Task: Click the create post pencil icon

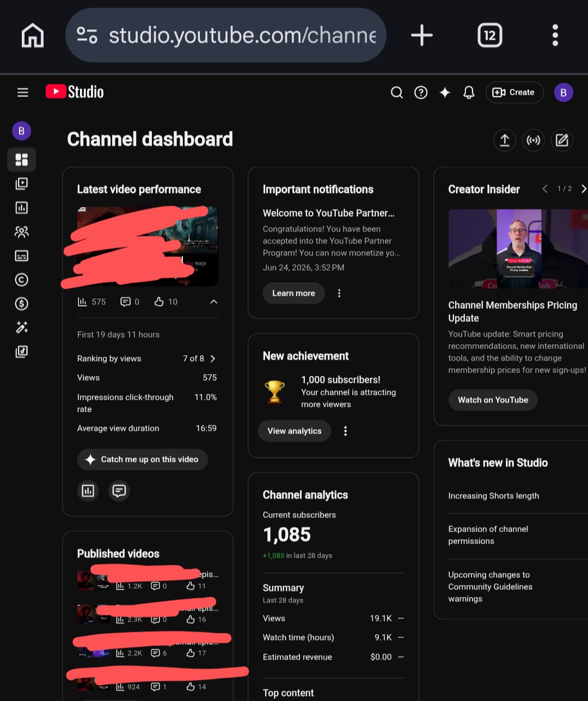Action: click(562, 141)
